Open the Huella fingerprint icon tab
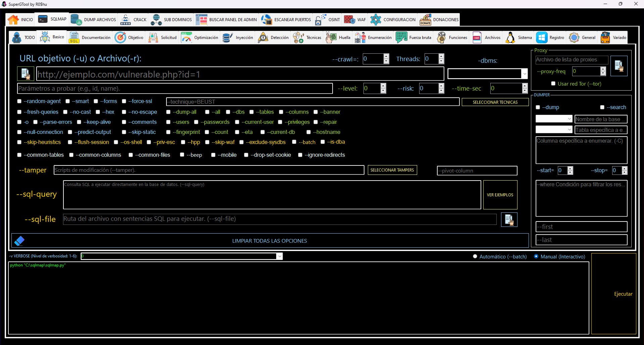 pos(331,38)
